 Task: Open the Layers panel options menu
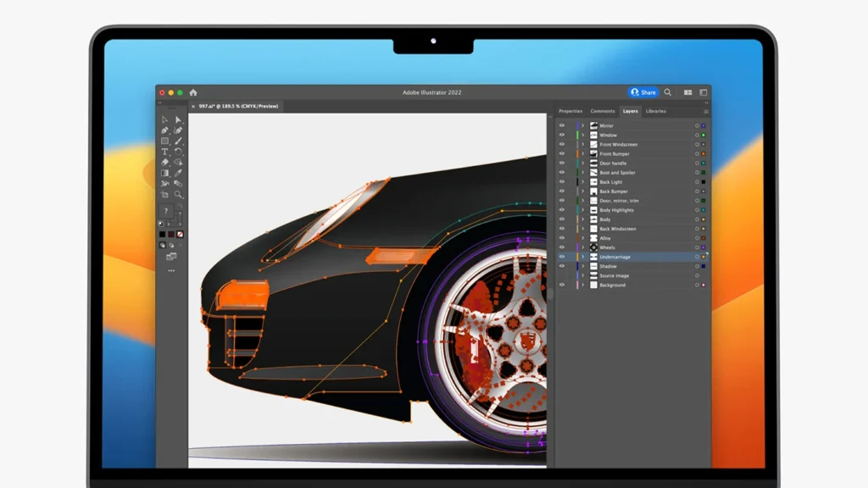(x=705, y=111)
